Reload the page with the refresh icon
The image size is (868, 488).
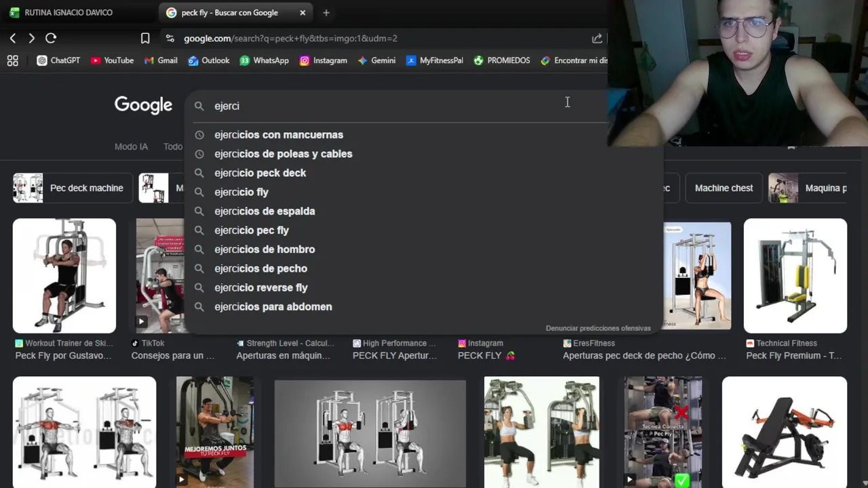pyautogui.click(x=51, y=39)
